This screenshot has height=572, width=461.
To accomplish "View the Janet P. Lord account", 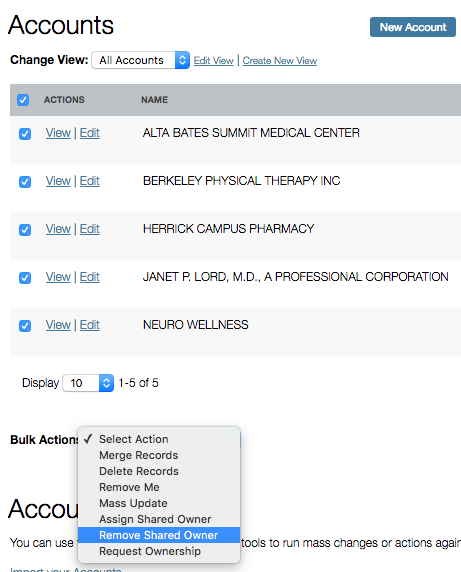I will 58,277.
